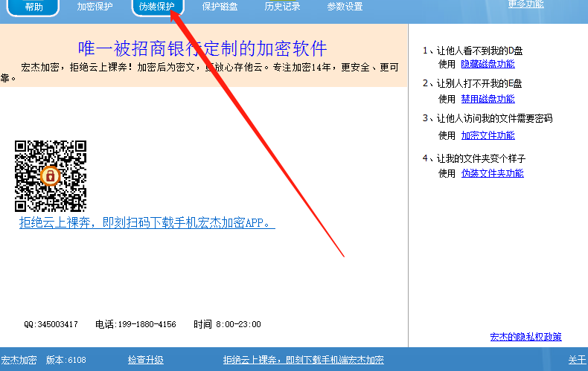Image resolution: width=588 pixels, height=371 pixels.
Task: Click the 版本:6108 label in the status bar
Action: pos(66,360)
